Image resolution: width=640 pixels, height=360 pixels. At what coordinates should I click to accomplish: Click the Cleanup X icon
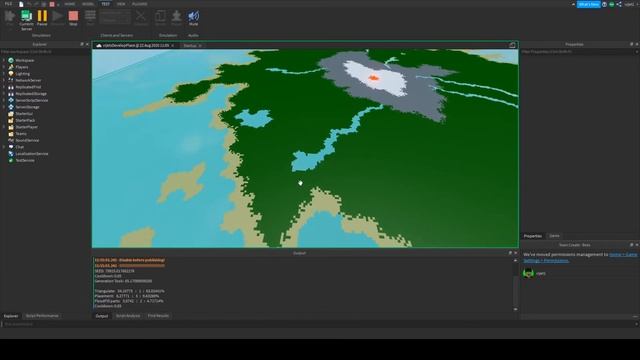click(141, 16)
